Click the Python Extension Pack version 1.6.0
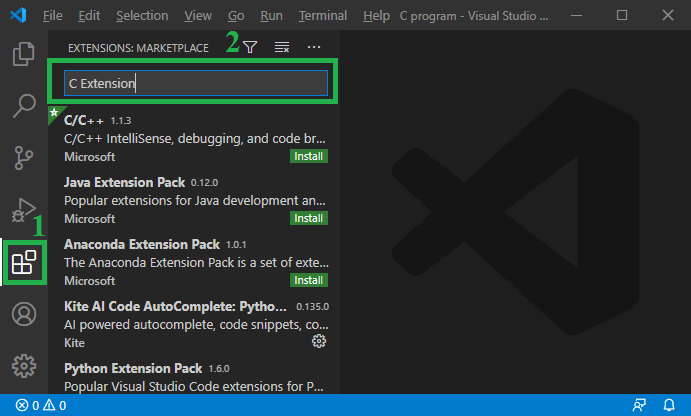The height and width of the screenshot is (416, 691). pos(219,369)
